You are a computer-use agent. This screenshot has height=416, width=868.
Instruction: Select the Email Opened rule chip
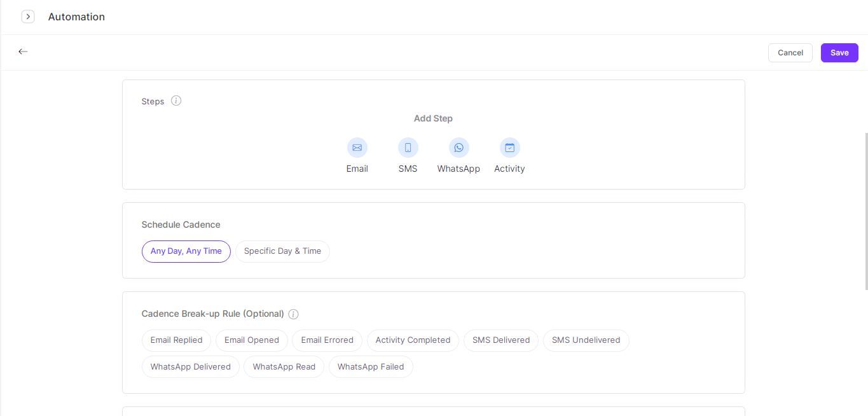click(251, 340)
